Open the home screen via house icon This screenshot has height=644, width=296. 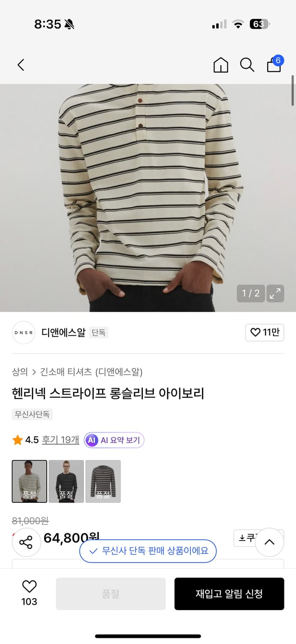click(220, 65)
